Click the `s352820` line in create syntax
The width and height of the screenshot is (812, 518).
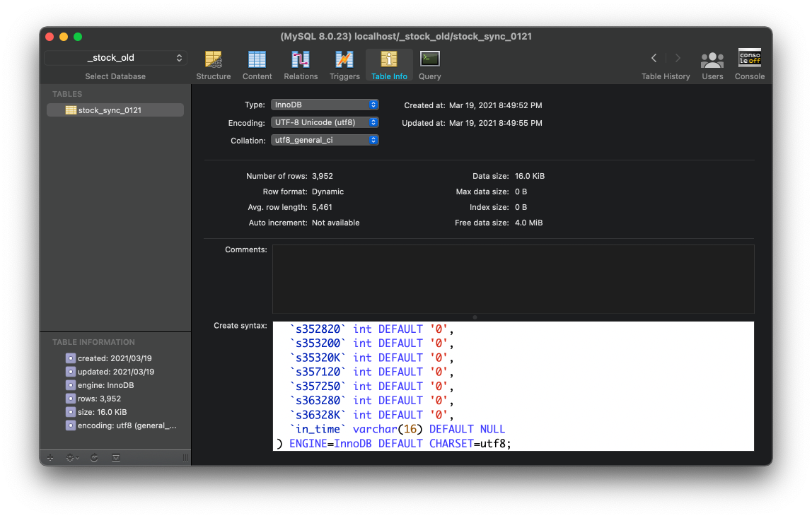[371, 329]
